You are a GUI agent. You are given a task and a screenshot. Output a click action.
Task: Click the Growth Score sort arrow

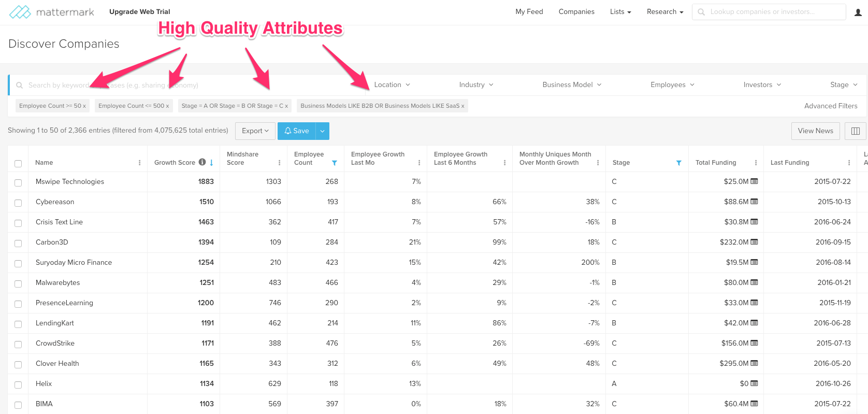(x=211, y=163)
